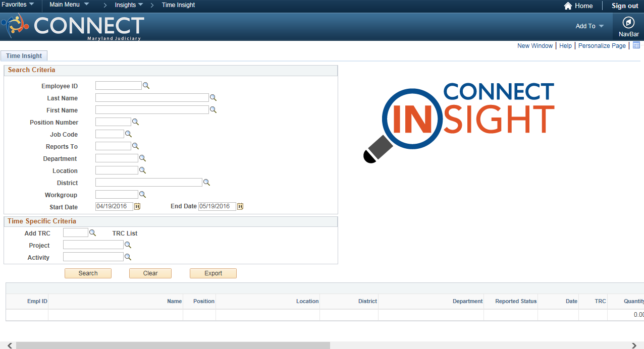
Task: Open the End Date calendar picker
Action: click(240, 206)
